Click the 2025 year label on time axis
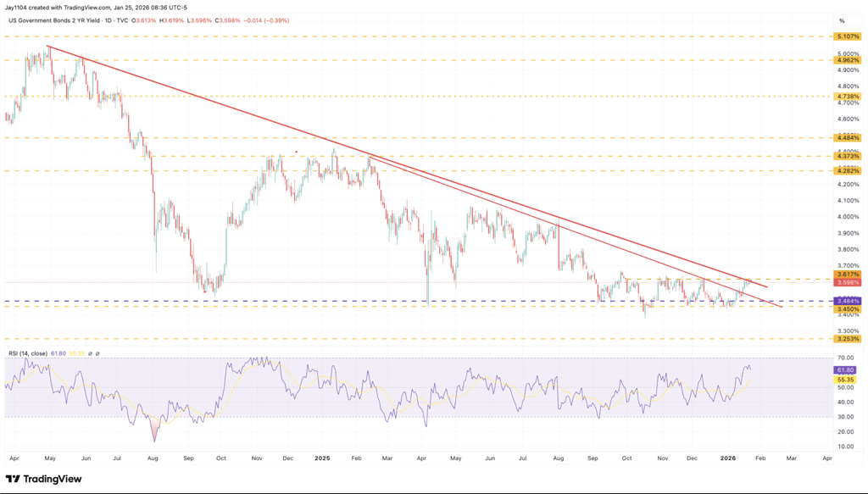The width and height of the screenshot is (868, 494). [321, 458]
